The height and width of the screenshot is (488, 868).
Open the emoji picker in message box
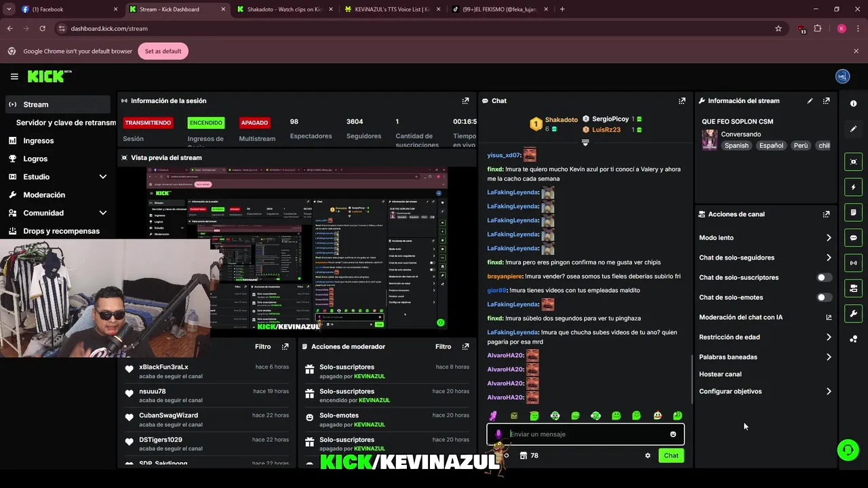[x=673, y=434]
